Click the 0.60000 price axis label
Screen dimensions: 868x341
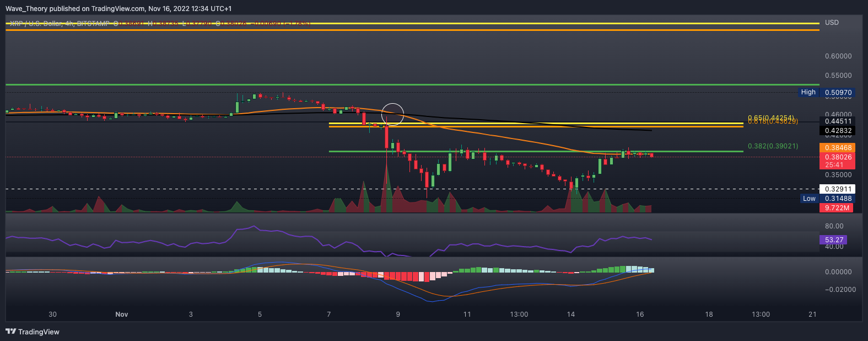[838, 56]
